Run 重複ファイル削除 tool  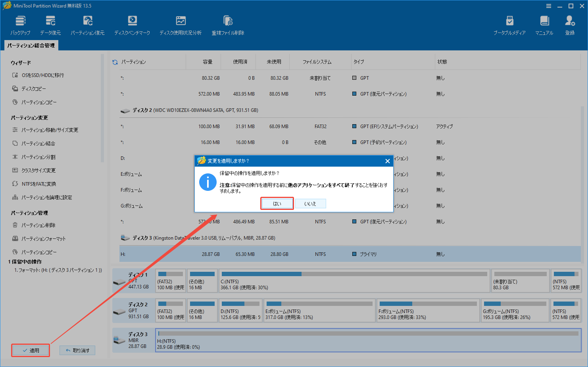pyautogui.click(x=227, y=24)
